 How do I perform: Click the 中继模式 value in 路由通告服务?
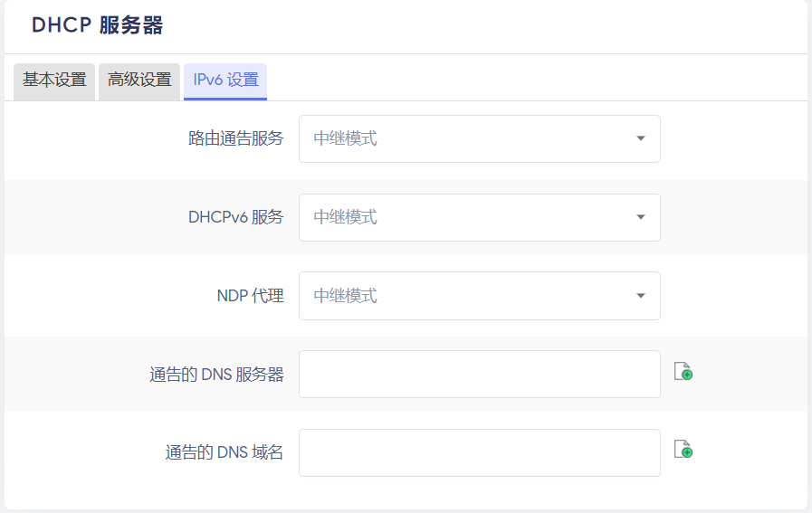click(x=346, y=138)
